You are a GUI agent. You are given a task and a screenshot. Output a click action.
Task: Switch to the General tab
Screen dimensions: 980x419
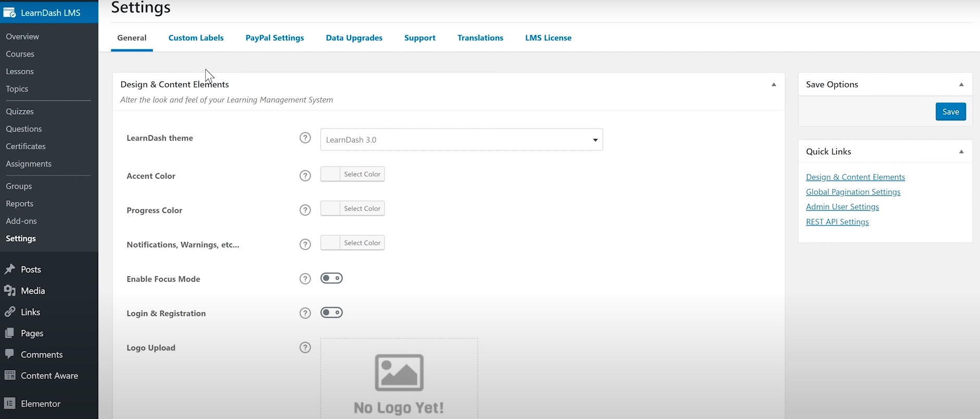(132, 37)
